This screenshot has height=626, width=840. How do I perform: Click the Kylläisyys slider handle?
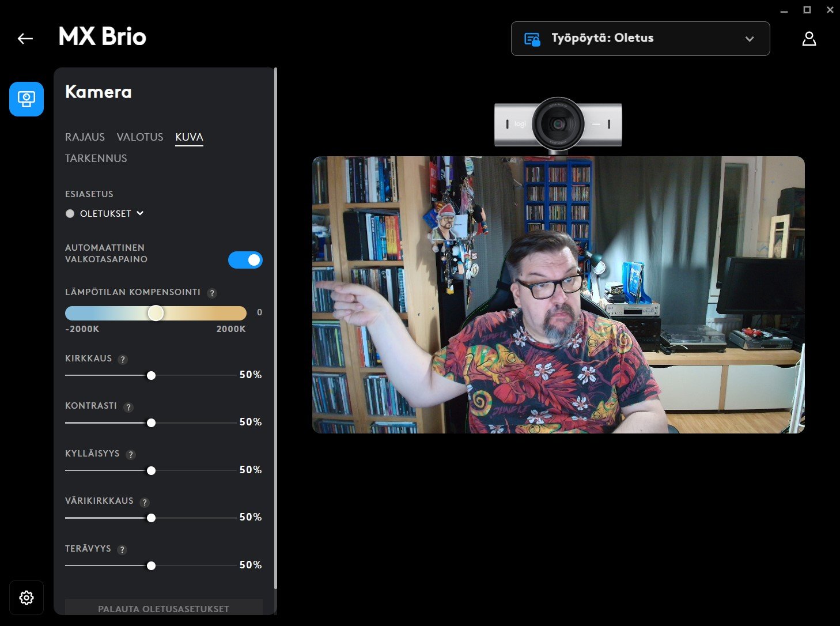pos(151,471)
